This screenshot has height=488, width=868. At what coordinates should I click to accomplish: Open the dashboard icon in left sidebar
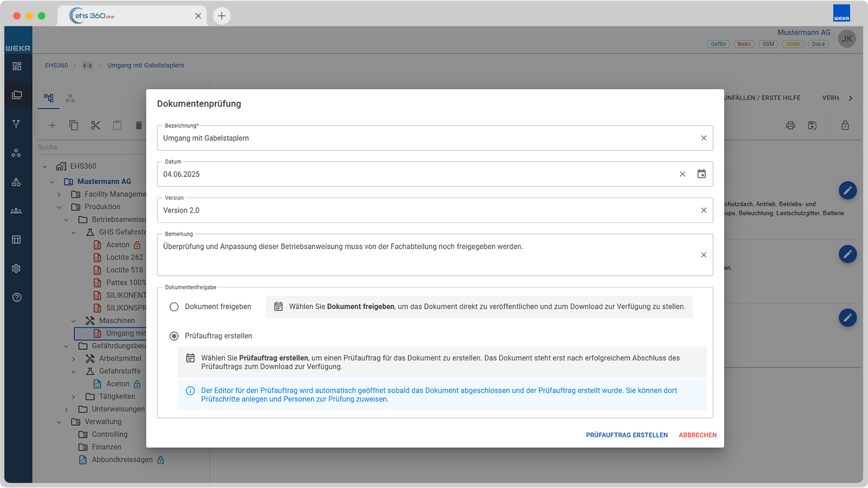point(17,66)
